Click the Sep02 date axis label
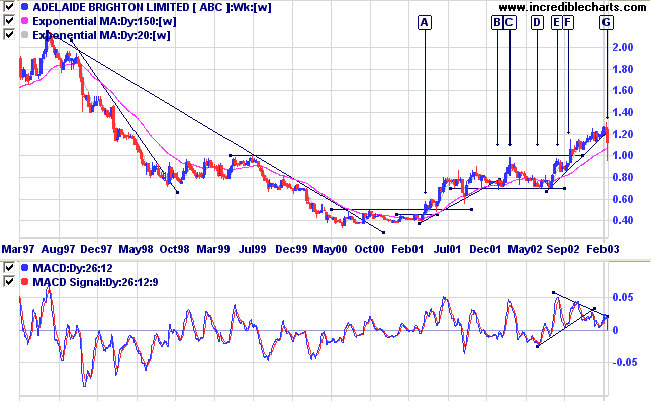The image size is (651, 406). (x=563, y=249)
